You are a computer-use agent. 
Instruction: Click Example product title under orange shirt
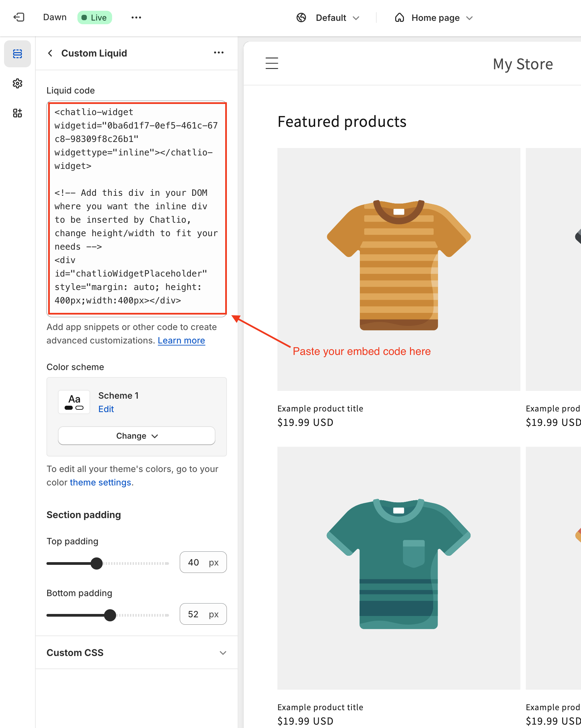tap(320, 408)
